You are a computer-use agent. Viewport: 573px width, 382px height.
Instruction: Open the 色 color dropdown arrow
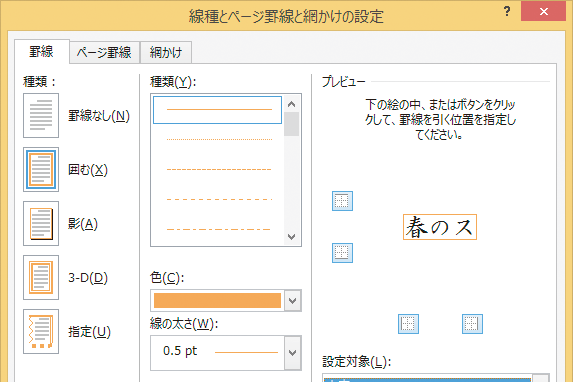292,300
